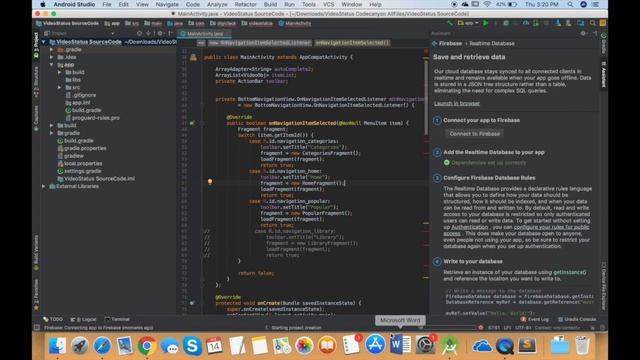Open the Refactor menu
Image resolution: width=640 pixels, height=360 pixels.
(245, 4)
